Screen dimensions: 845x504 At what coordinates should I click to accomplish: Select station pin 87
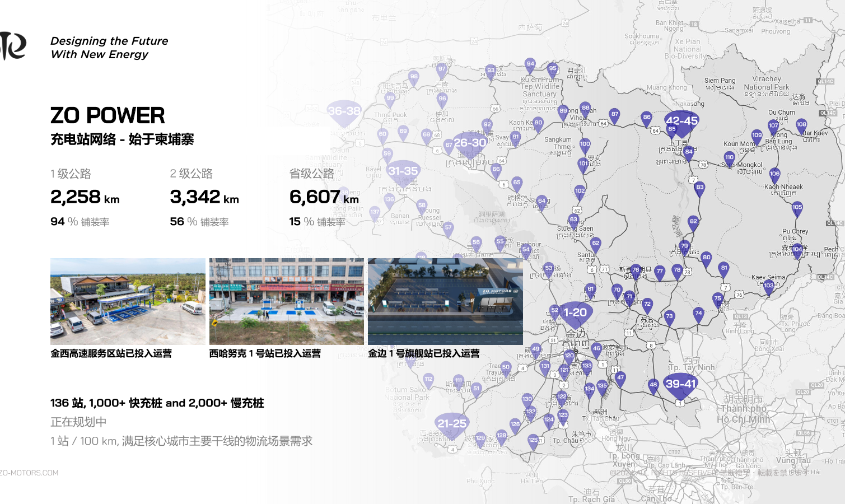click(x=615, y=116)
